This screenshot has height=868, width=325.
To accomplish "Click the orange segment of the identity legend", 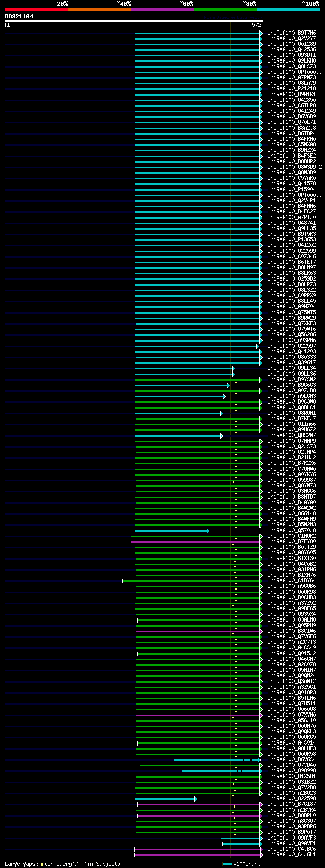I will (x=99, y=9).
